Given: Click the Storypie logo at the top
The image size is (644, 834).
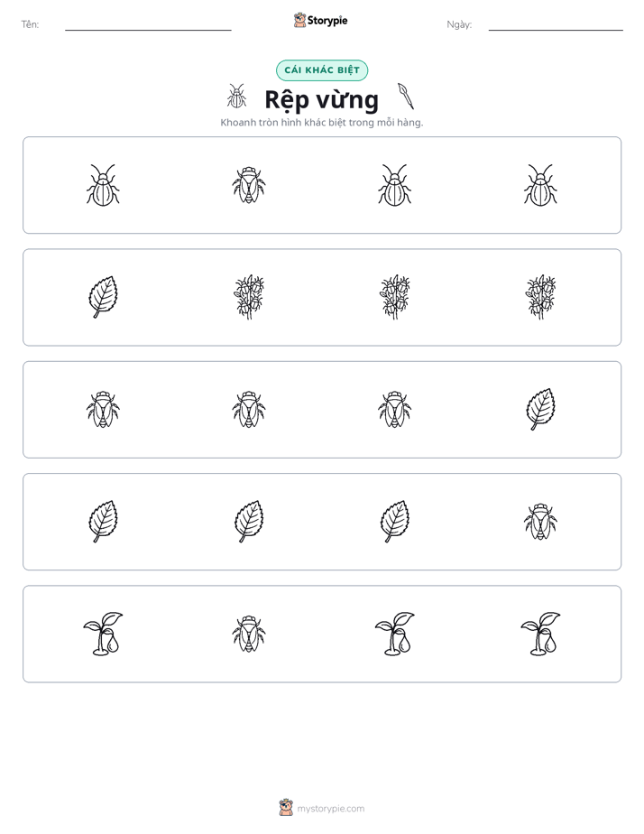Looking at the screenshot, I should 320,20.
